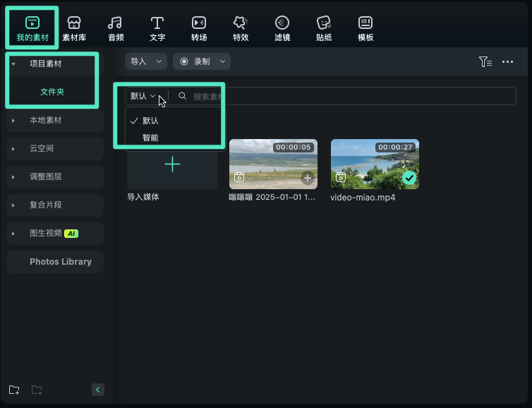Open the three-dots more options menu

[x=507, y=62]
